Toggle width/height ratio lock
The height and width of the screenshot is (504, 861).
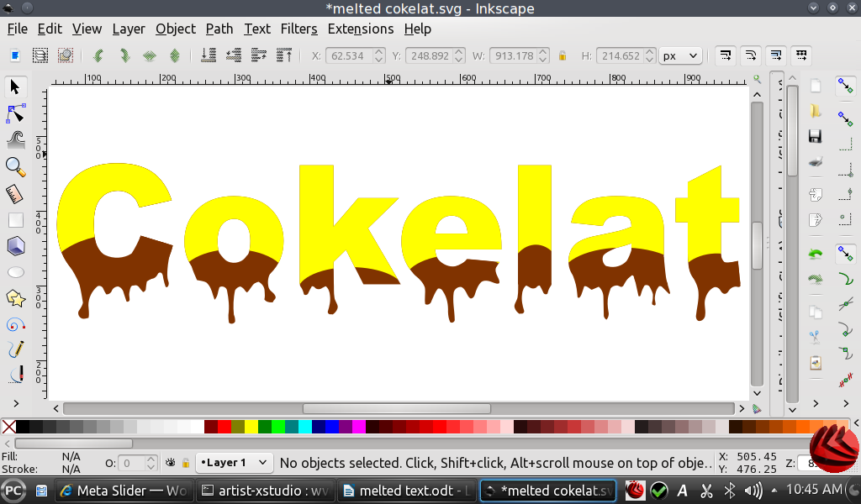563,55
